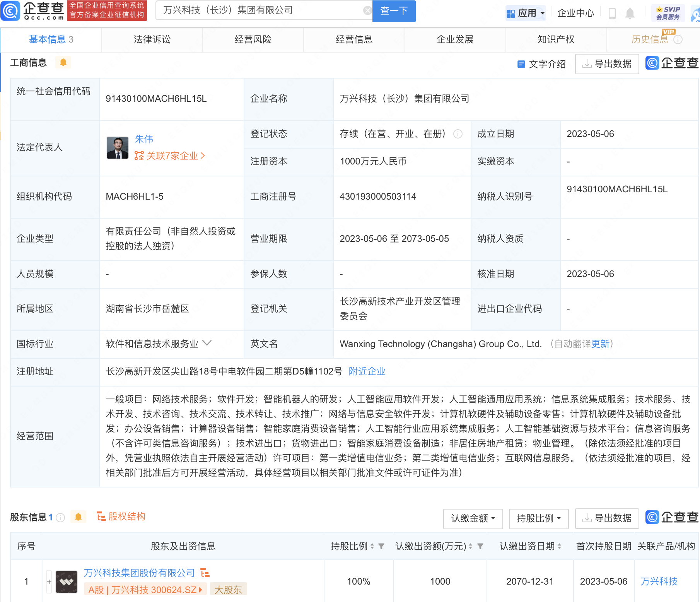Switch to 基本信息 tab
The image size is (700, 602).
coord(51,39)
